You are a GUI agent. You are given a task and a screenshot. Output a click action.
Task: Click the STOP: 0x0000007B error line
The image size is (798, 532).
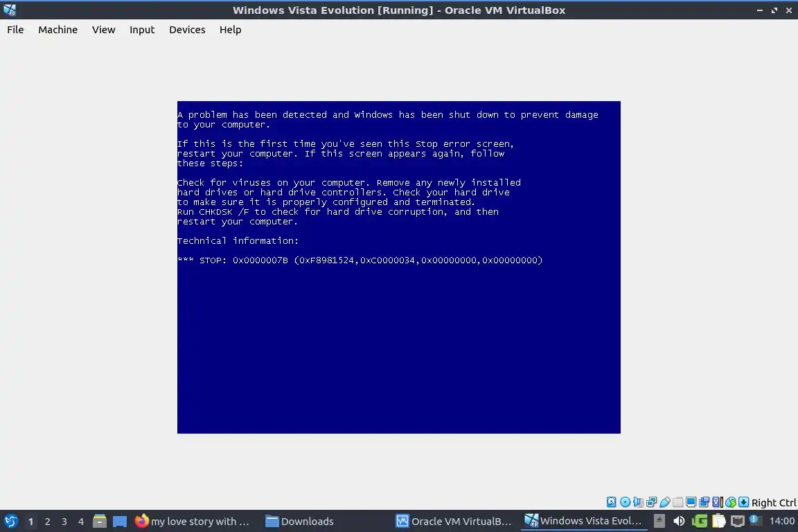pos(360,260)
